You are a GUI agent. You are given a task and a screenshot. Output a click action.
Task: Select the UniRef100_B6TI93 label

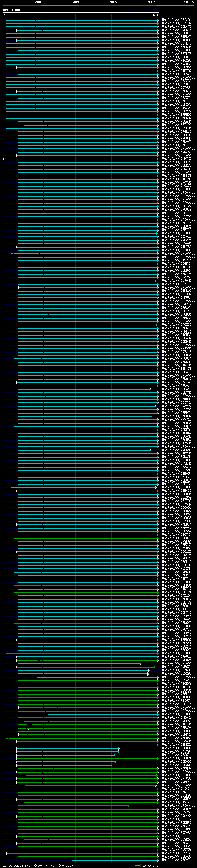point(176,125)
